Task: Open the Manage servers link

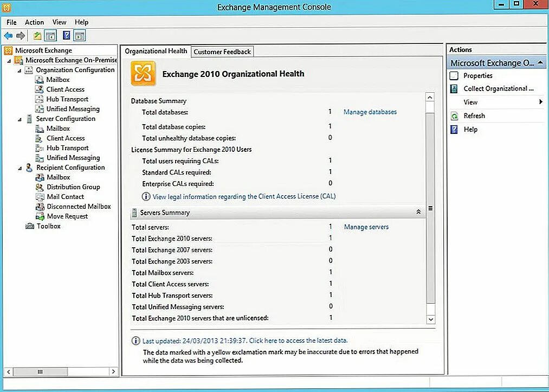Action: 366,227
